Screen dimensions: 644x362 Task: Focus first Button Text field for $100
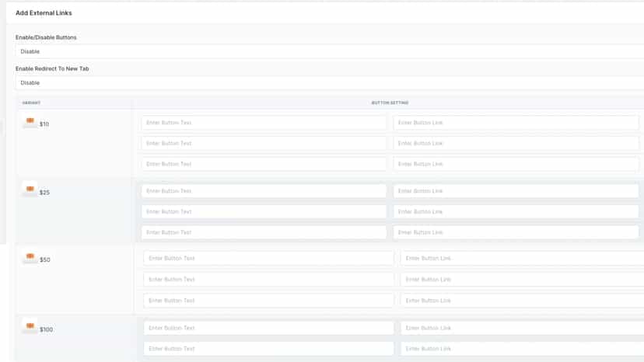click(268, 328)
